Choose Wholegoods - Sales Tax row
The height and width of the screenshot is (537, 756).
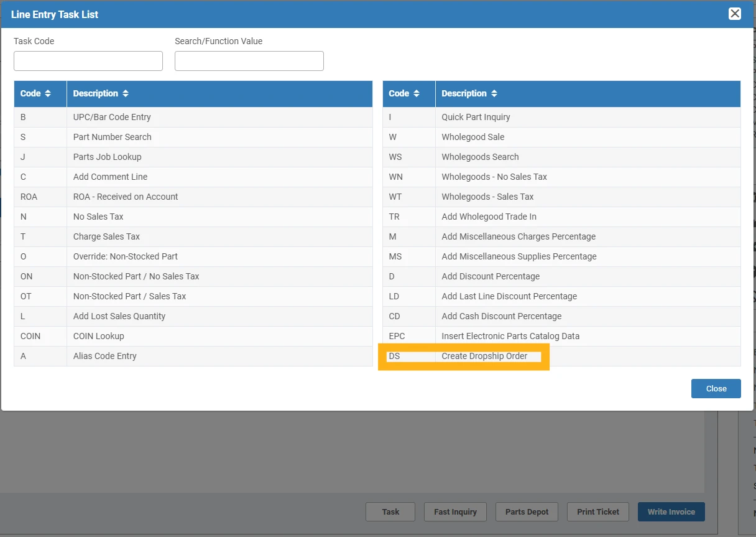pyautogui.click(x=561, y=197)
